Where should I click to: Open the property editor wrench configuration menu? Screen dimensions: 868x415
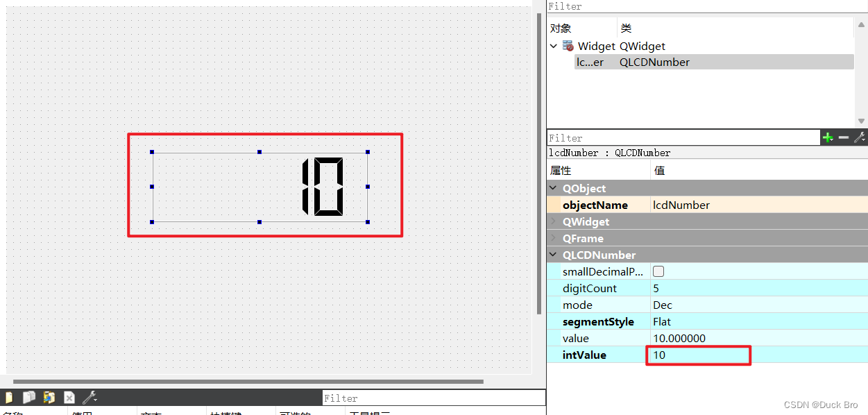point(860,137)
